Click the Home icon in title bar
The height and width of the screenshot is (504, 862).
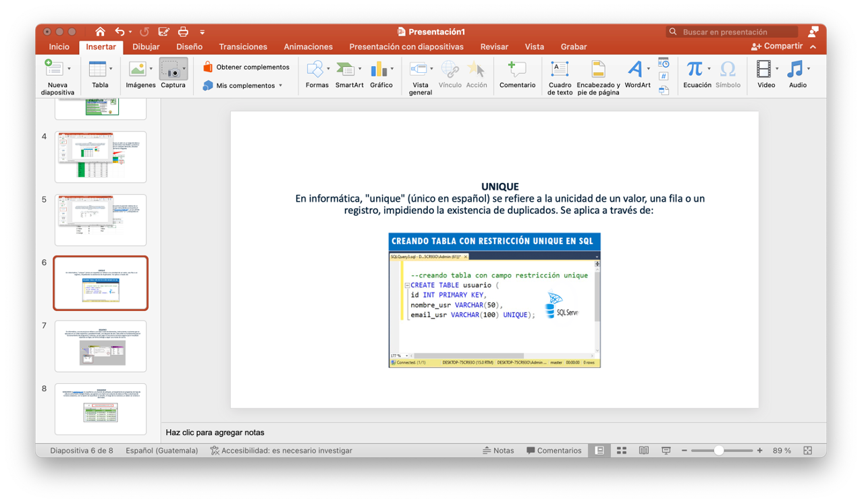[x=100, y=32]
